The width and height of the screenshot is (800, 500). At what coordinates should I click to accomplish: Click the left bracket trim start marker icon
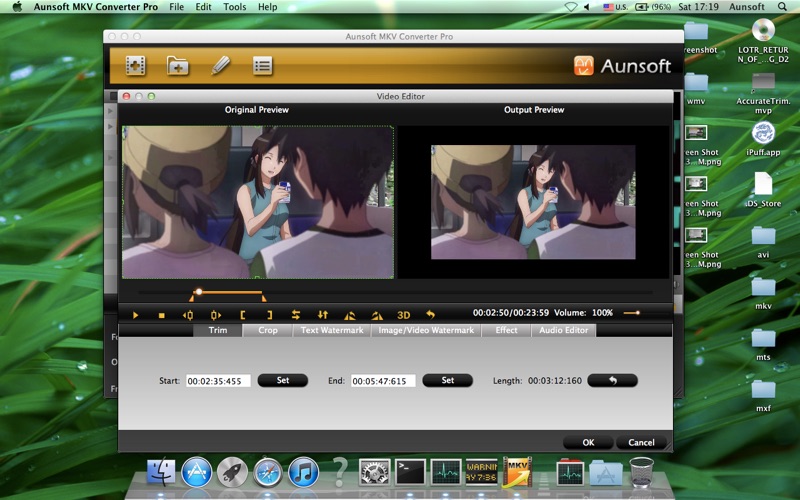coord(242,315)
